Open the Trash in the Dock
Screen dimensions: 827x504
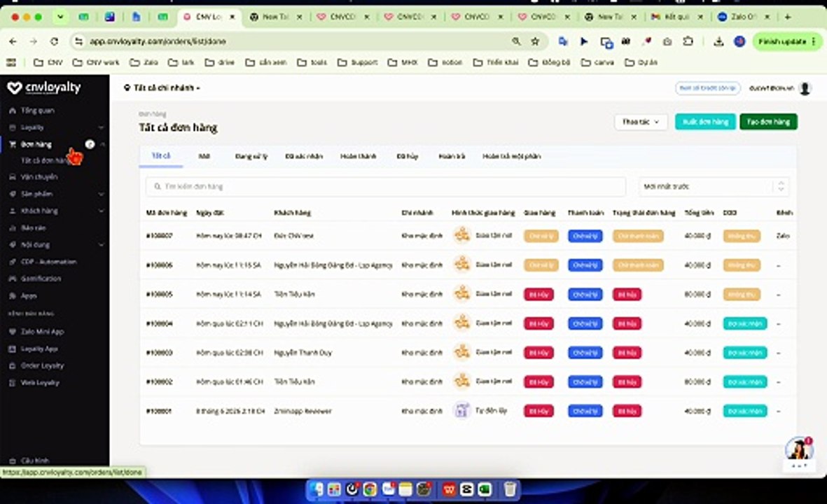click(x=510, y=490)
